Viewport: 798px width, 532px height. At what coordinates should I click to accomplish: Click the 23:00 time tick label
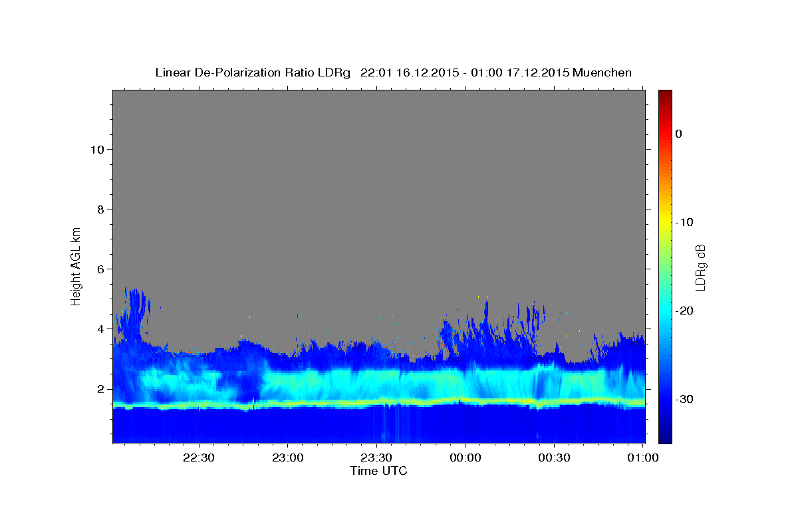(x=287, y=458)
